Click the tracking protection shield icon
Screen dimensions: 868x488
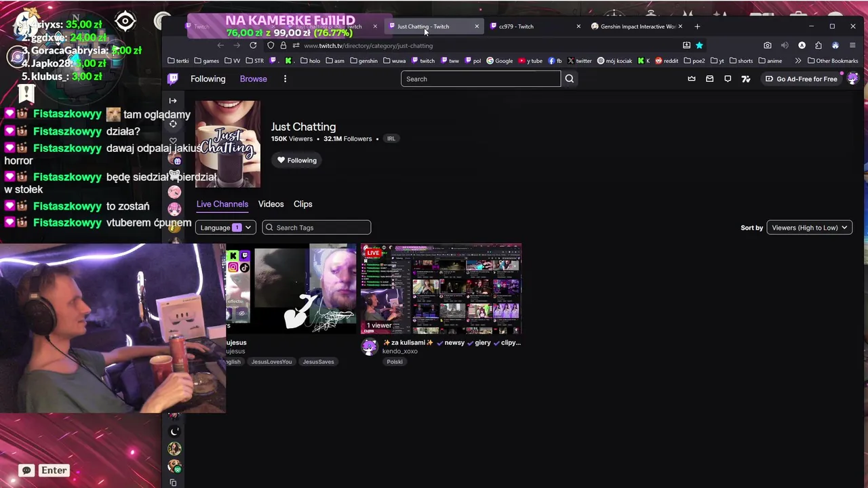point(271,45)
